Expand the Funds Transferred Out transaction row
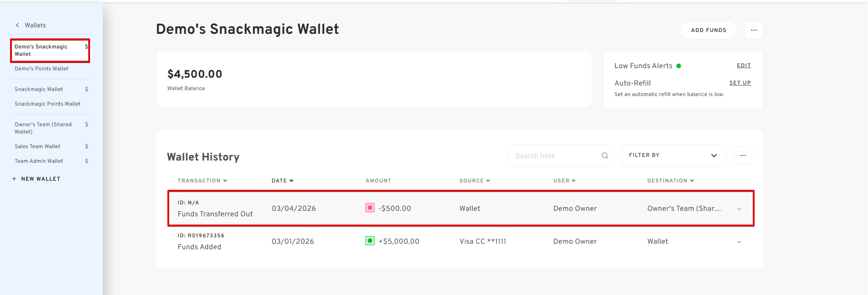The width and height of the screenshot is (868, 295). pyautogui.click(x=739, y=209)
